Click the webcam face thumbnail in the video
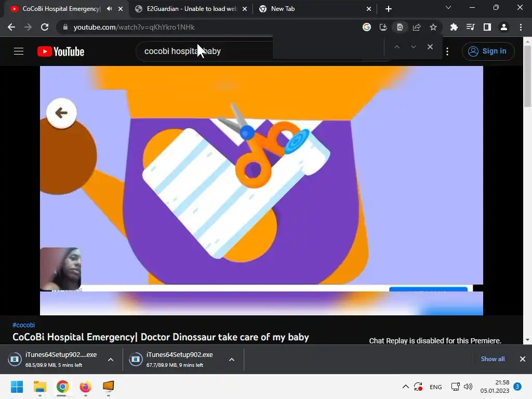The image size is (532, 399). (60, 269)
